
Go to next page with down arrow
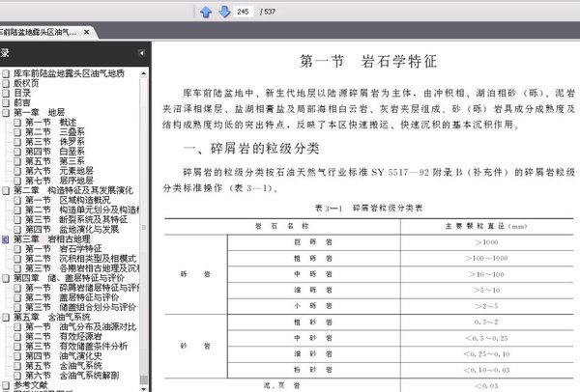(224, 12)
